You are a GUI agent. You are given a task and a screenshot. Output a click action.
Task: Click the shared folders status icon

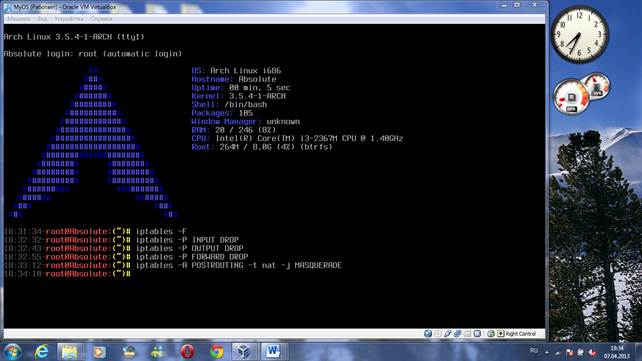coord(467,334)
